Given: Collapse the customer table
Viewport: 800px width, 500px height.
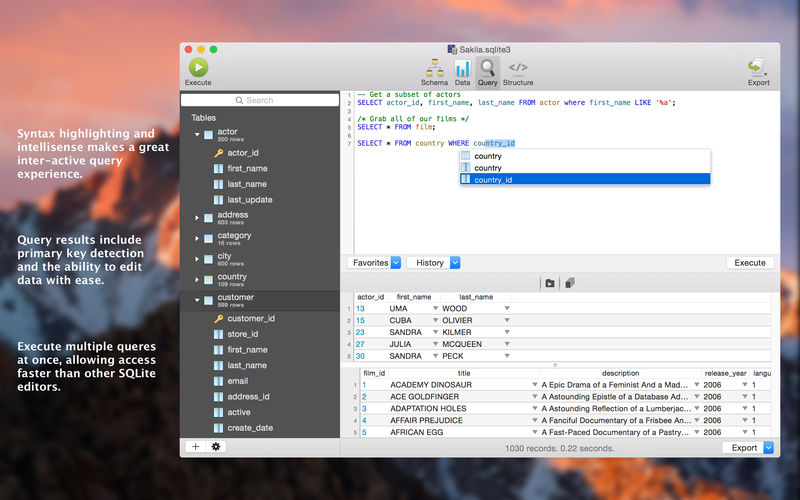Looking at the screenshot, I should click(196, 299).
